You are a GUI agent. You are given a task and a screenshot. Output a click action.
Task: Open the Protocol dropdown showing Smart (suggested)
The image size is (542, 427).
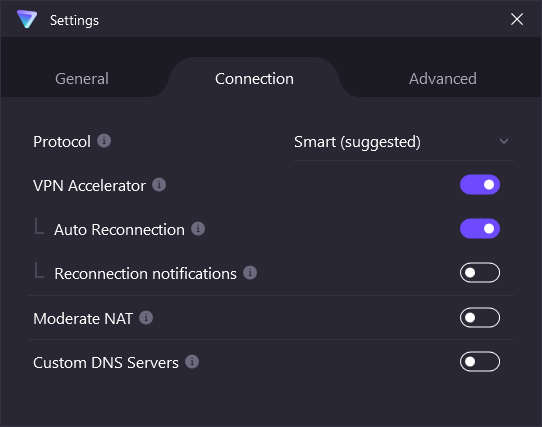point(403,142)
